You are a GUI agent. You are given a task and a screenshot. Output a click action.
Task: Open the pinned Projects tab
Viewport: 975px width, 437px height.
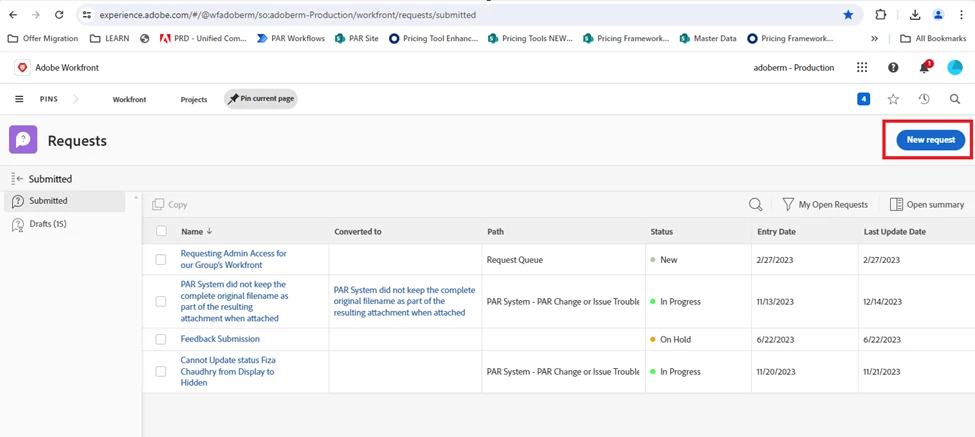tap(194, 99)
